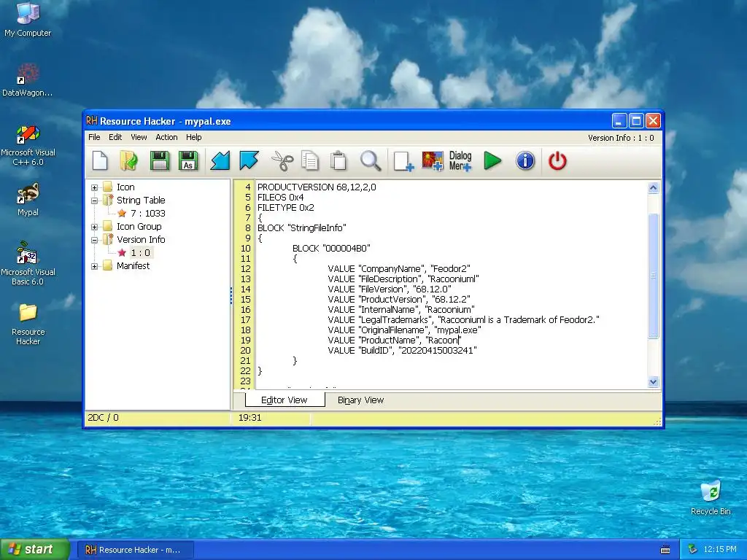Collapse the Version Info node

[94, 240]
